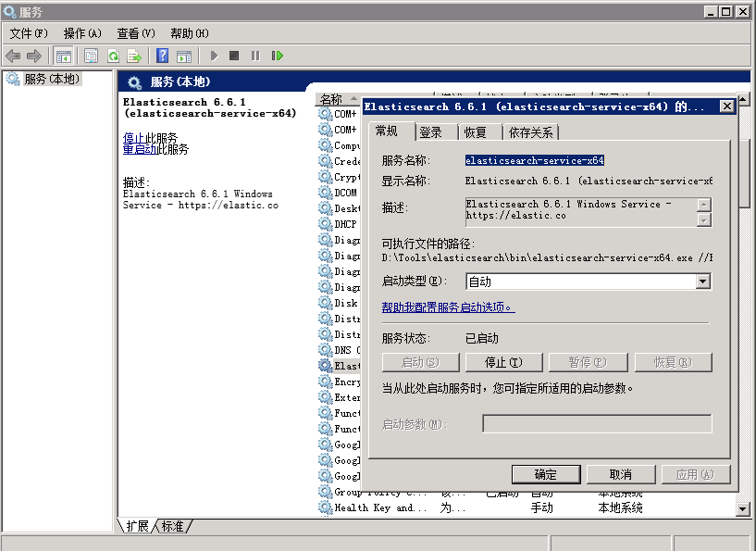Open the 文件(F) menu

[x=29, y=33]
